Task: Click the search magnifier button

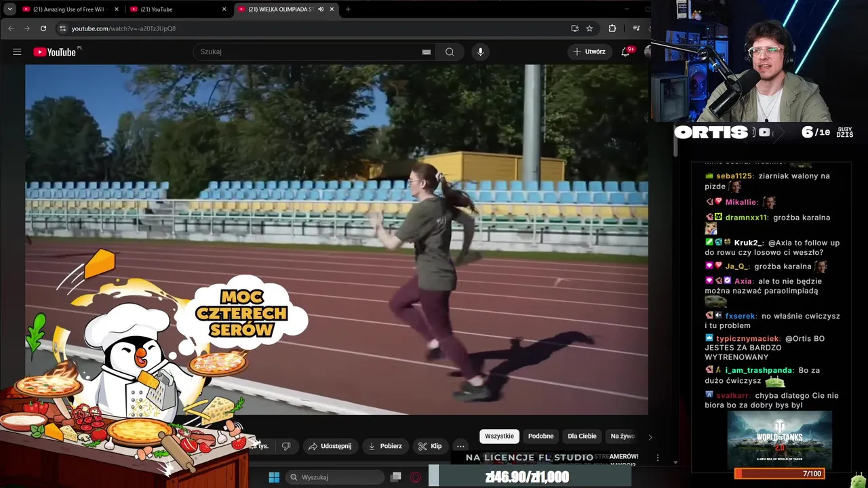Action: (x=450, y=52)
